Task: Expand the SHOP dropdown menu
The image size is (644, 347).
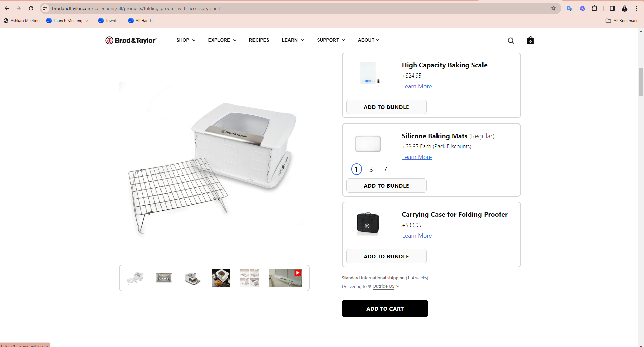Action: click(x=186, y=40)
